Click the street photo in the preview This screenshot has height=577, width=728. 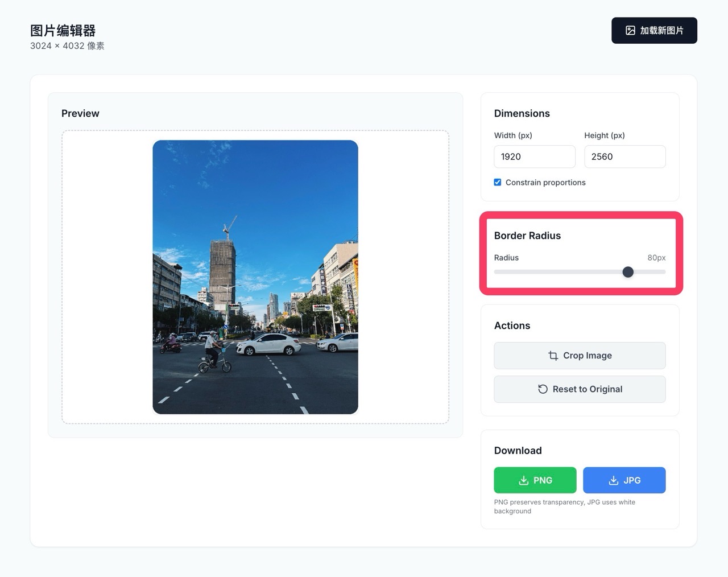pos(255,277)
